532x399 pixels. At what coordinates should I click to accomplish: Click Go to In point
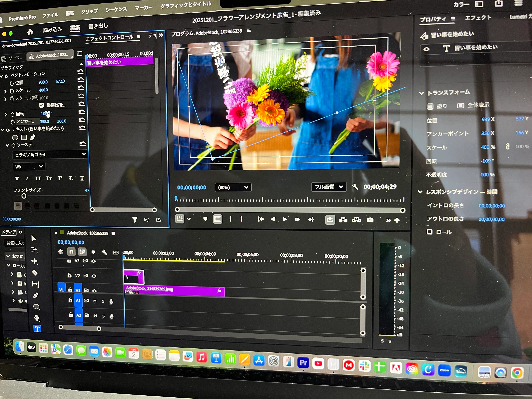coord(260,219)
